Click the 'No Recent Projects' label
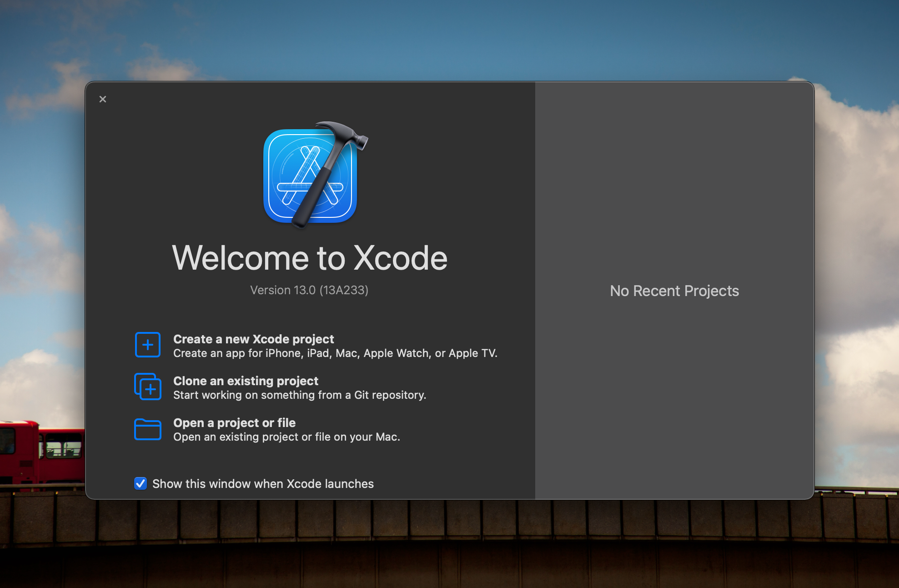This screenshot has width=899, height=588. 674,291
